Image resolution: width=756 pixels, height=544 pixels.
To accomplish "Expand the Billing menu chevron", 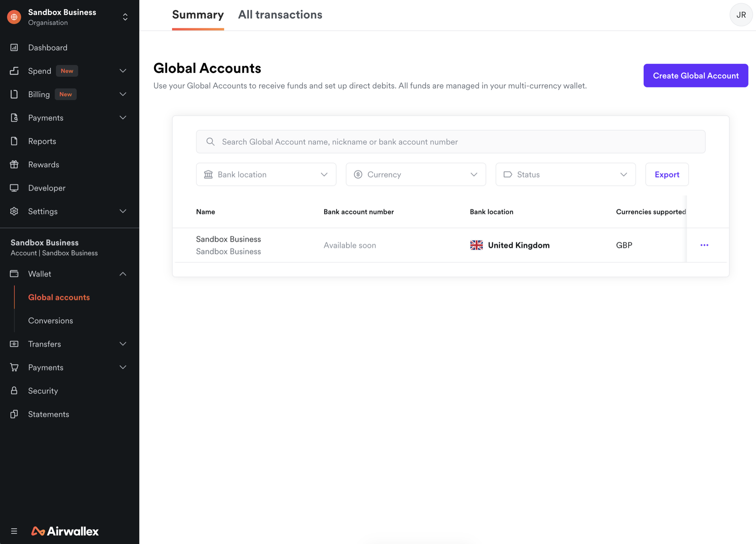I will click(x=123, y=94).
